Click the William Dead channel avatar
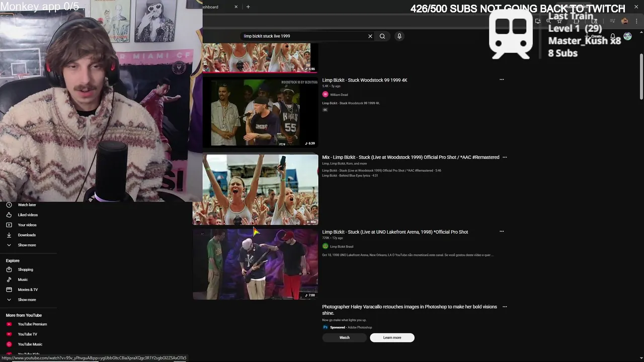The width and height of the screenshot is (644, 362). point(325,95)
